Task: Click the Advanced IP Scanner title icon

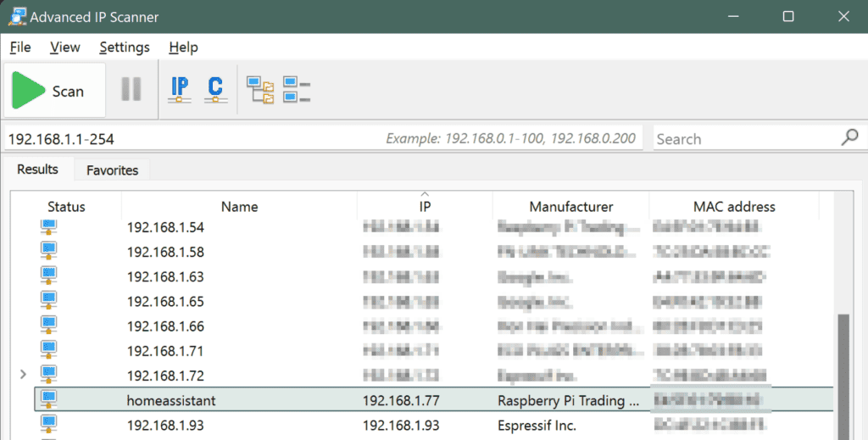Action: pyautogui.click(x=17, y=16)
